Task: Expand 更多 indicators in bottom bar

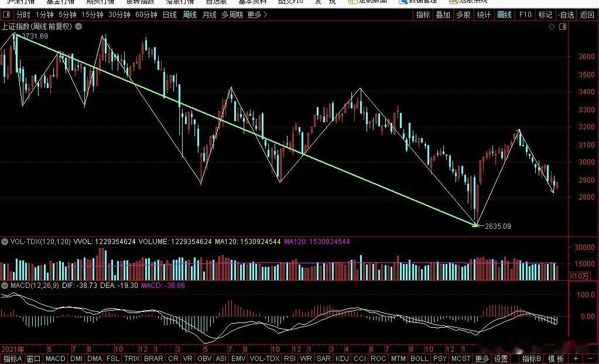Action: [x=482, y=359]
